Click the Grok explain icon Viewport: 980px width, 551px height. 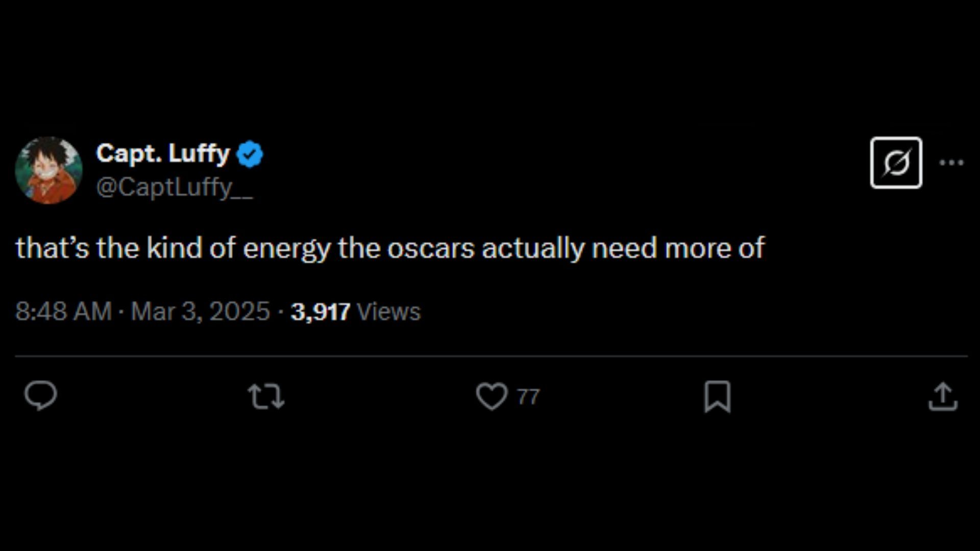(x=896, y=163)
